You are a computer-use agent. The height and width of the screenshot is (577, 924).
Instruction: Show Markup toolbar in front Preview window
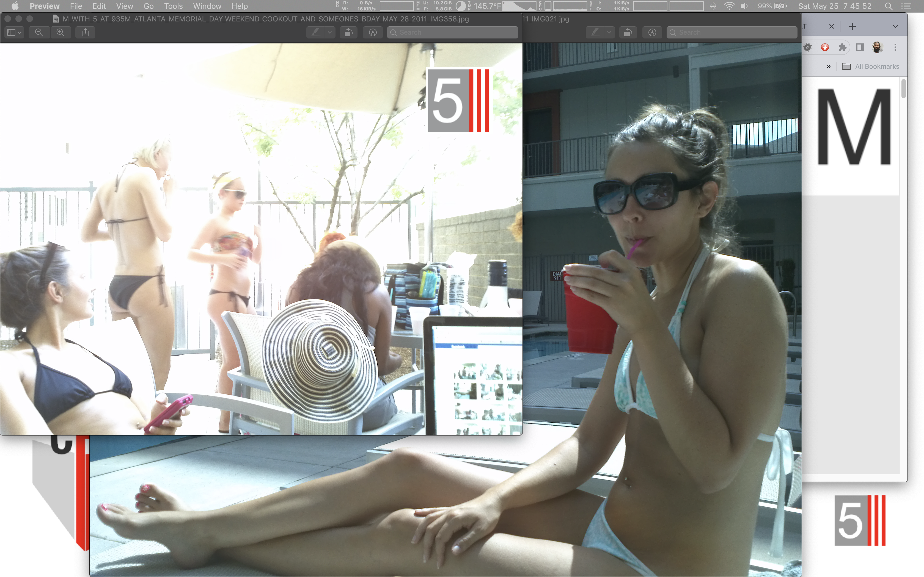pyautogui.click(x=373, y=32)
